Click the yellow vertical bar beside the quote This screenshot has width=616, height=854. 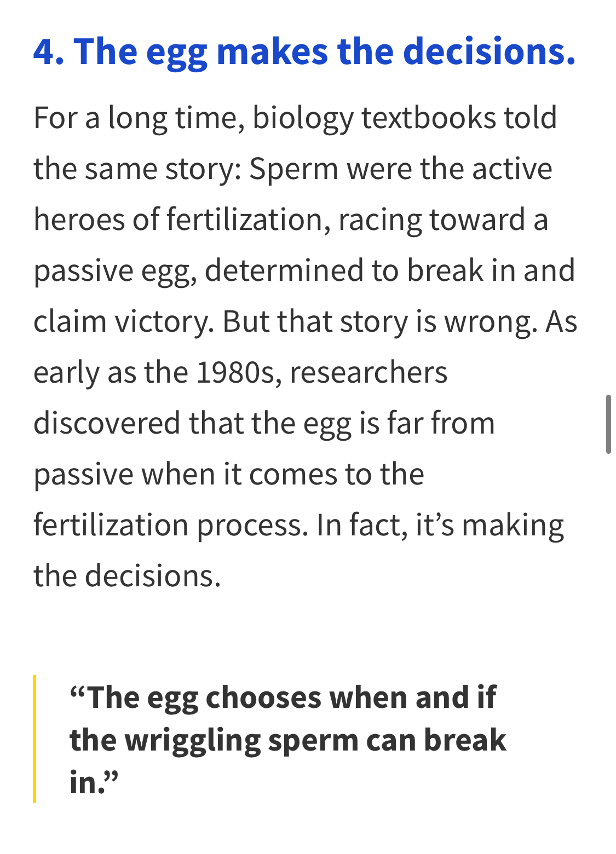[34, 738]
